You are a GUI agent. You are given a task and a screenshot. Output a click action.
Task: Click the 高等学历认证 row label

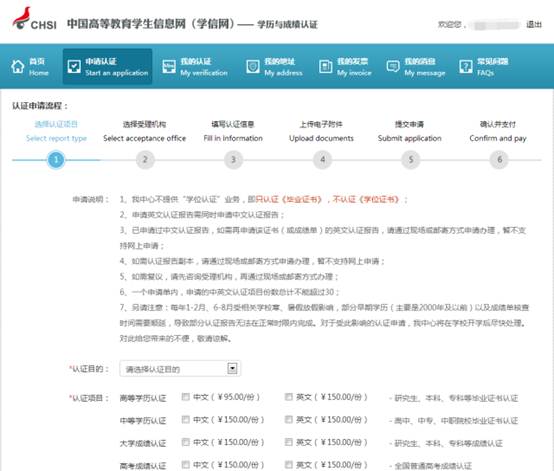pos(143,398)
